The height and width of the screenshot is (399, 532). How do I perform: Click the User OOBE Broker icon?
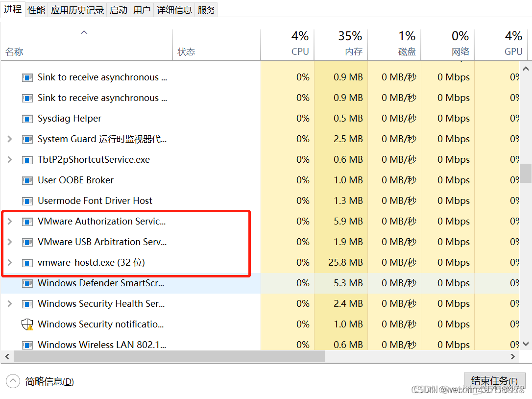point(27,180)
